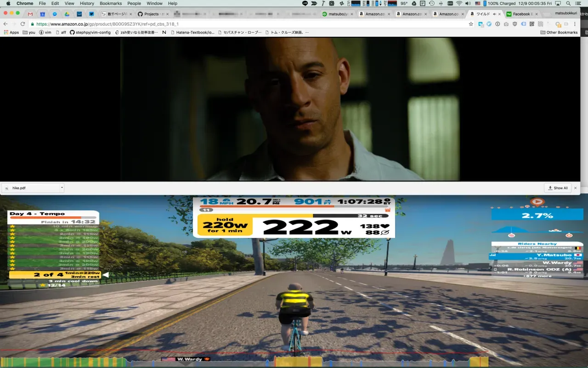Open the Twitter pinned tab
Image resolution: width=588 pixels, height=368 pixels.
[92, 14]
